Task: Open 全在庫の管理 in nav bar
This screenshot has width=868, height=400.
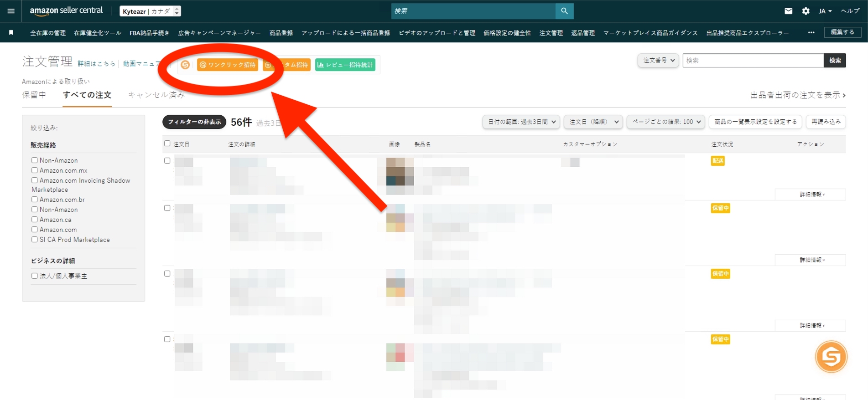Action: pos(48,33)
